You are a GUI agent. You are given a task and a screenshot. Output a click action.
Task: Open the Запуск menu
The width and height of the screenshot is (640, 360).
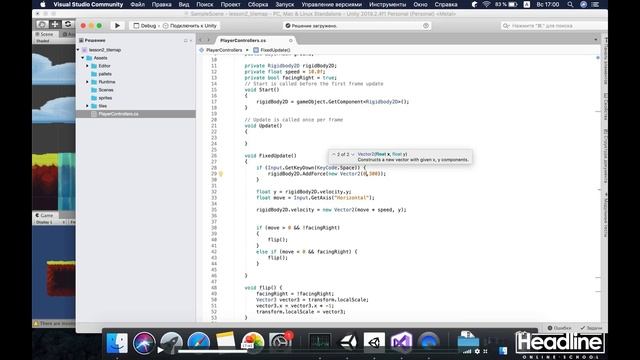click(x=284, y=4)
